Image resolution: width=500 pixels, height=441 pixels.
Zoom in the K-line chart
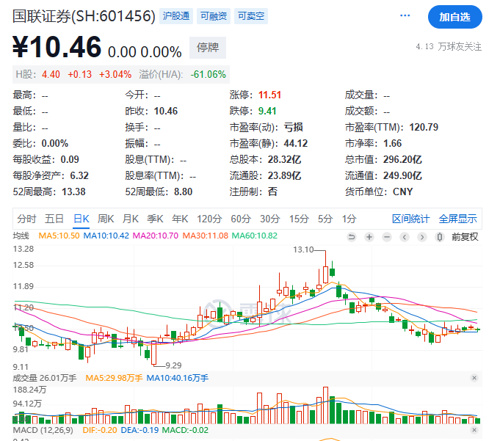point(369,237)
